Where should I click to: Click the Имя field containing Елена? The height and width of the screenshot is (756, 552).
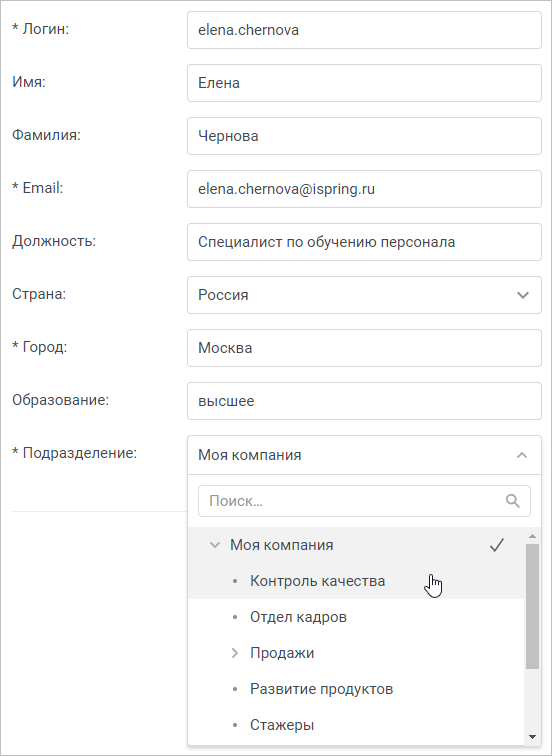pos(364,83)
